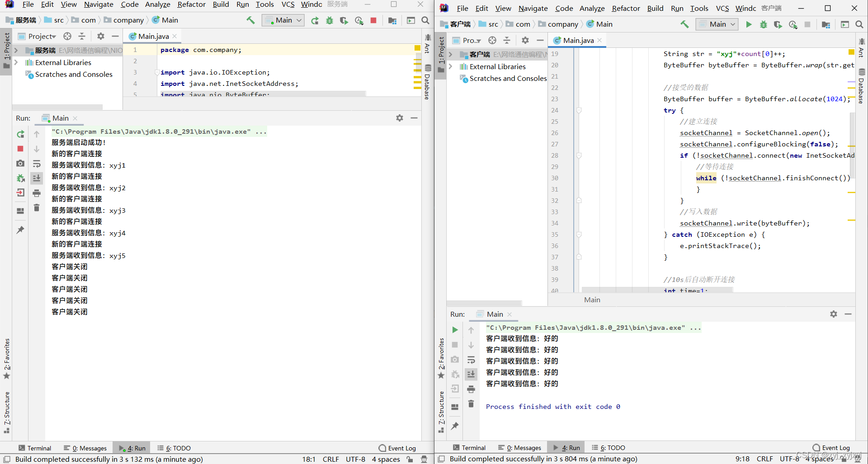Screen dimensions: 868x464
Task: Open Build menu in left window
Action: pyautogui.click(x=221, y=5)
